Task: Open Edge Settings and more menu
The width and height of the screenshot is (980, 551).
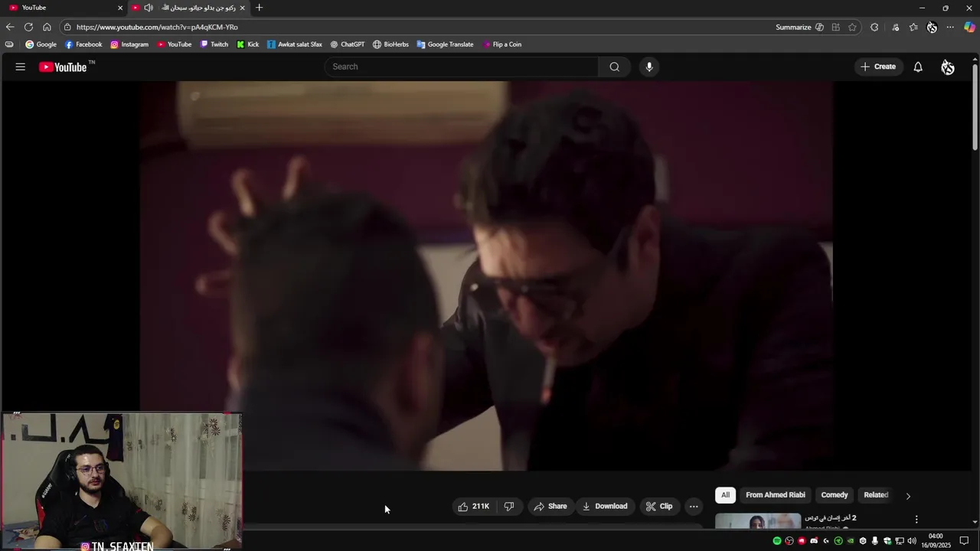Action: [x=950, y=28]
